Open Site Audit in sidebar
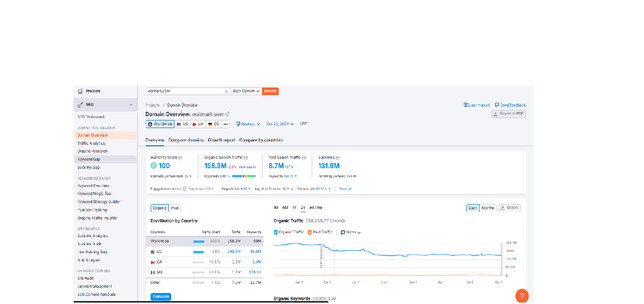This screenshot has height=304, width=644. pos(86,278)
